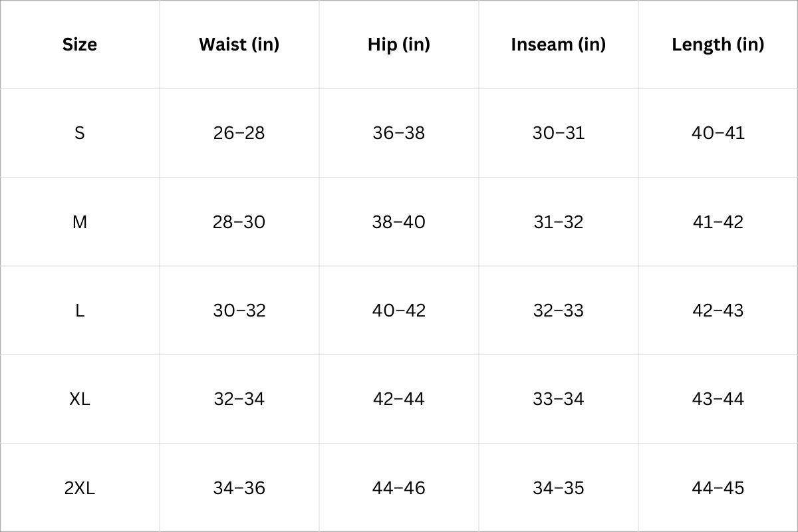Select length value 41–42 for M
The image size is (798, 532).
point(718,221)
